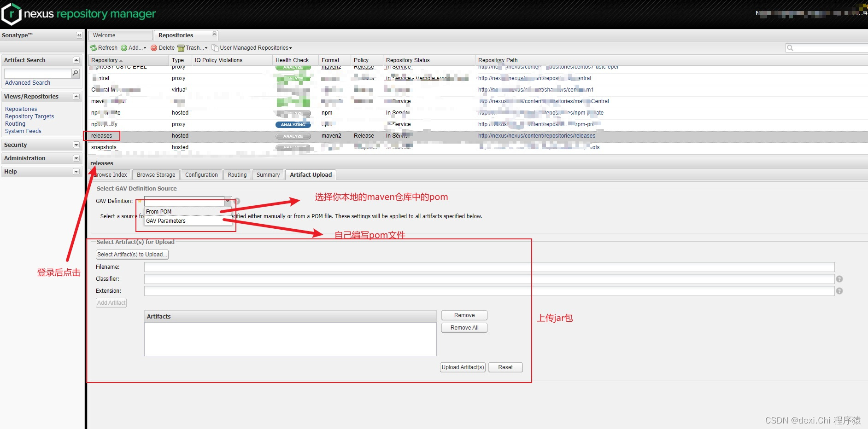
Task: Switch to the Summary tab
Action: (268, 175)
